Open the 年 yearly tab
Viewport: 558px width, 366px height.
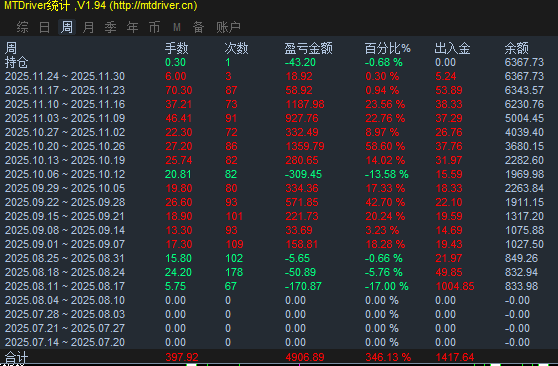click(132, 27)
